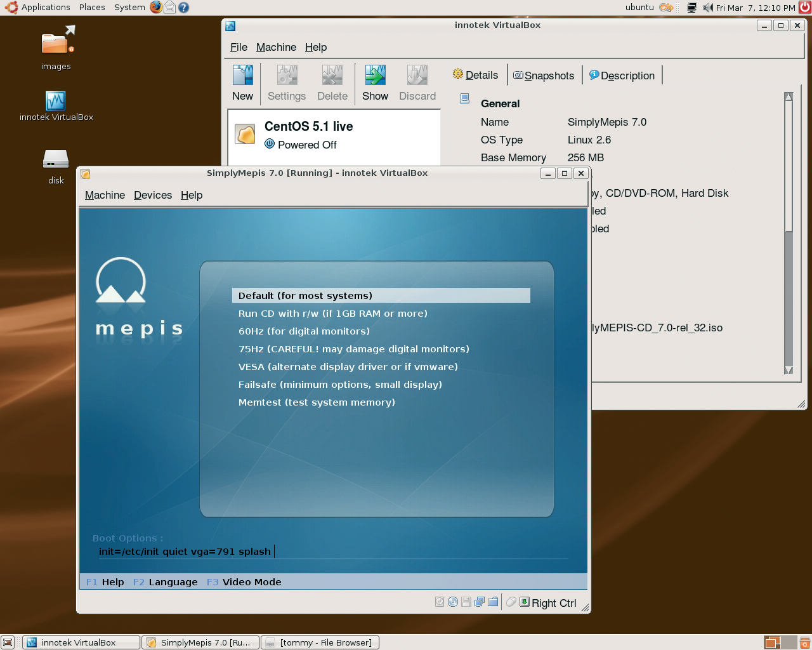Image resolution: width=812 pixels, height=650 pixels.
Task: Open the Help menu in SimplyMepis window
Action: pos(192,195)
